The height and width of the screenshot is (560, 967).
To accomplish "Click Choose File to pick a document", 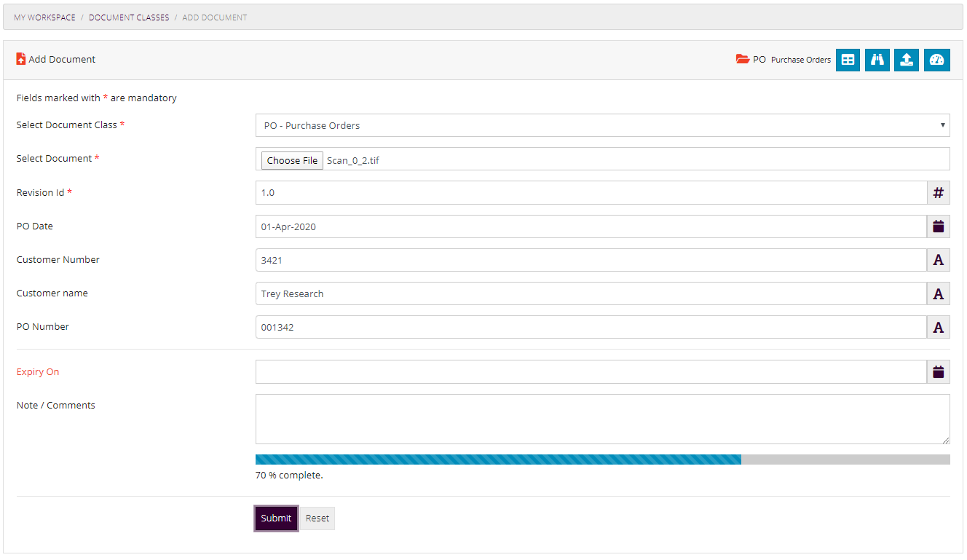I will point(291,159).
